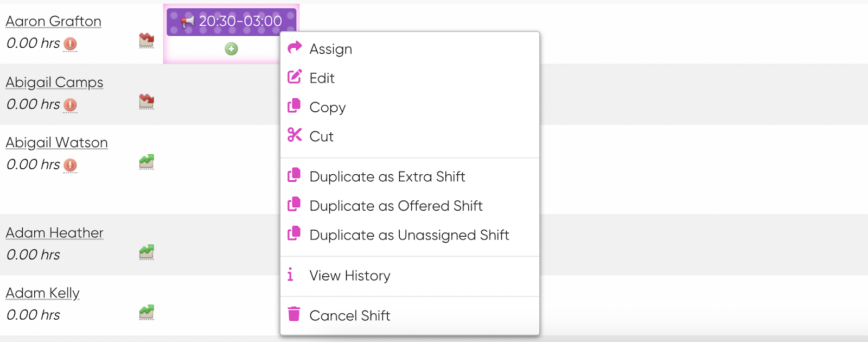
Task: Click the green chart icon in Adam Kelly's row
Action: (146, 312)
